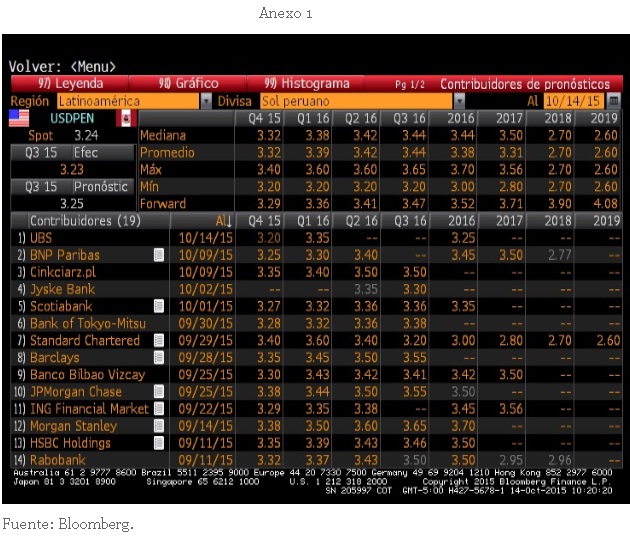Image resolution: width=630 pixels, height=541 pixels.
Task: Click the JPMorgan Chase document icon
Action: pos(158,391)
